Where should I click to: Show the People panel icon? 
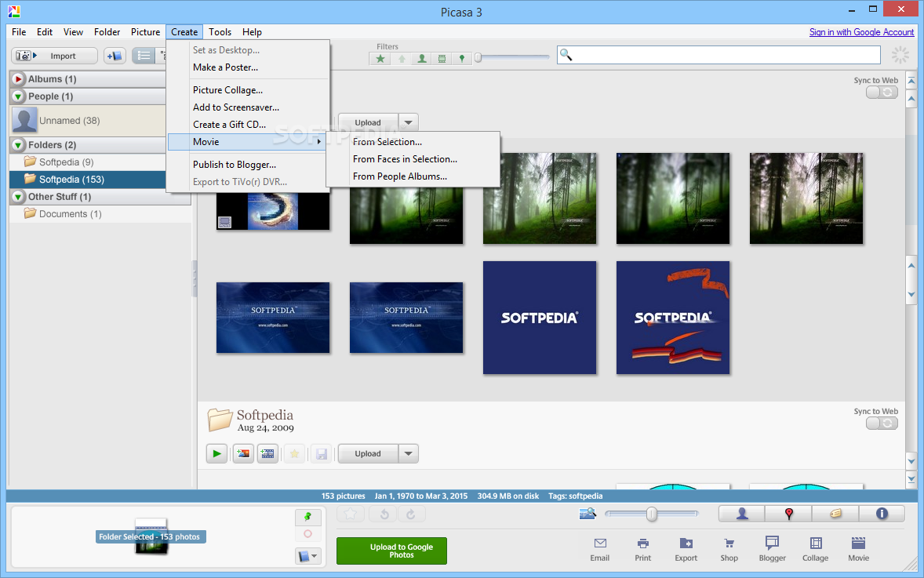[742, 514]
